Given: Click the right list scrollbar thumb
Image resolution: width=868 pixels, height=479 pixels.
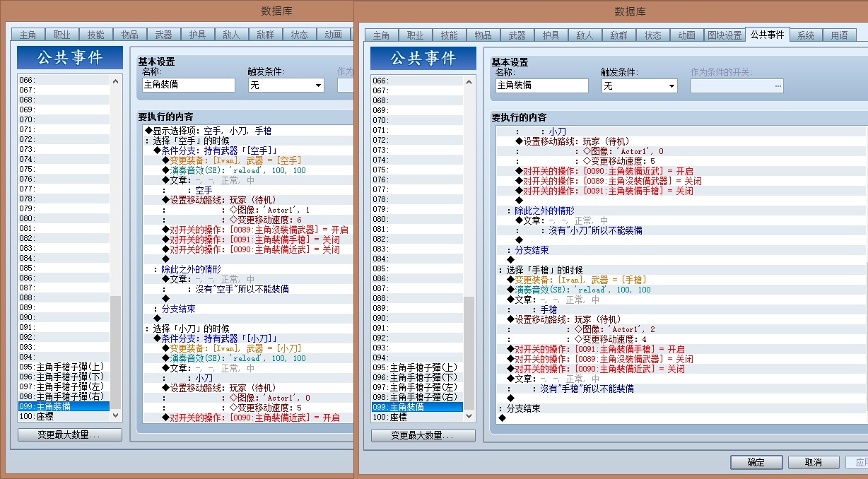Looking at the screenshot, I should pos(469,353).
